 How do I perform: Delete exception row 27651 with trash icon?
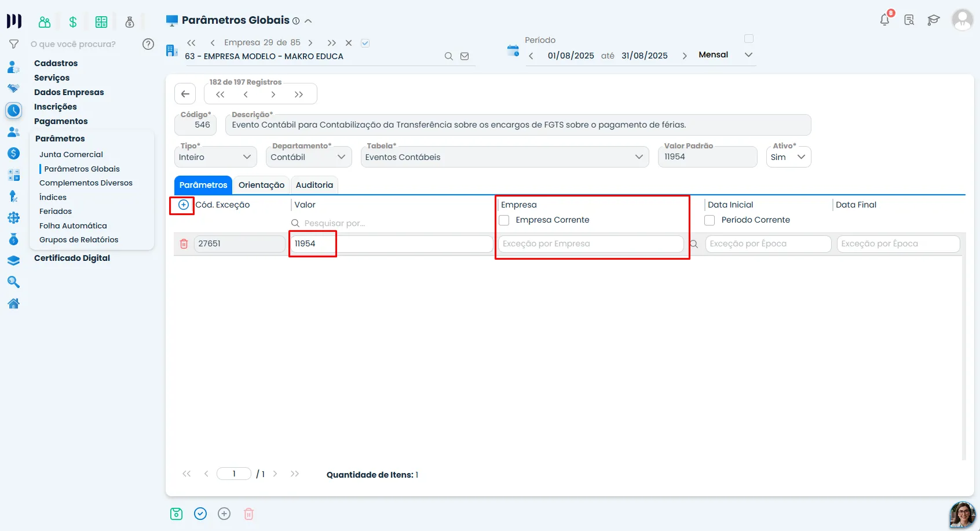[x=184, y=244]
